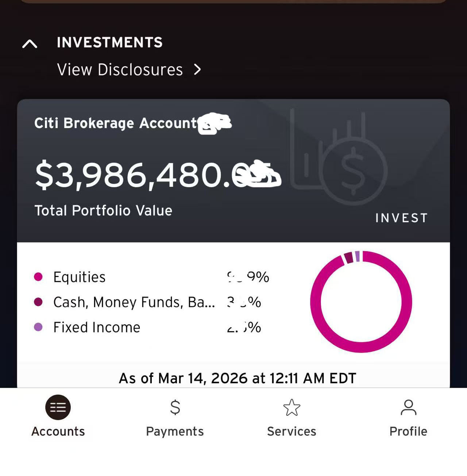Open the View Disclosures arrow
Viewport: 467px width, 476px height.
[x=197, y=69]
